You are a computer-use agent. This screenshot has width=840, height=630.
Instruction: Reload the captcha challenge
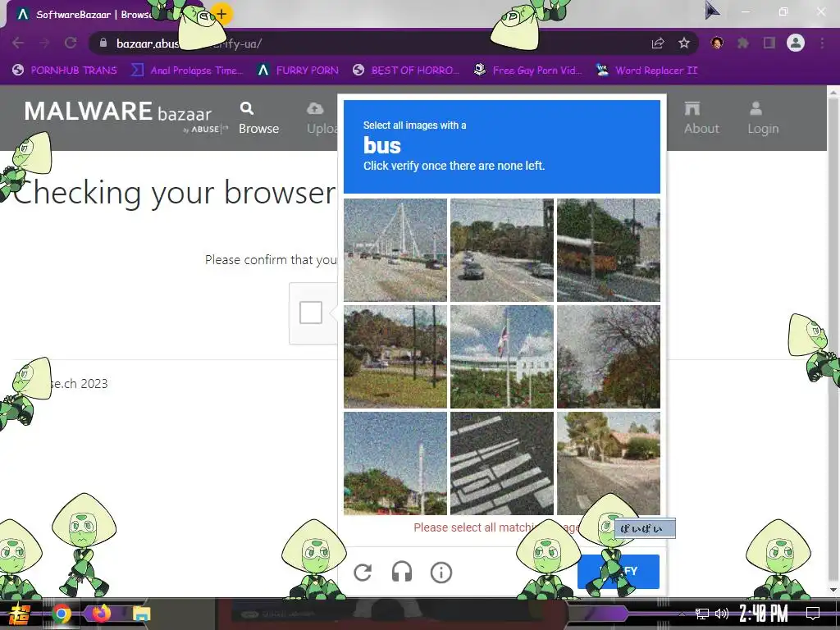363,572
